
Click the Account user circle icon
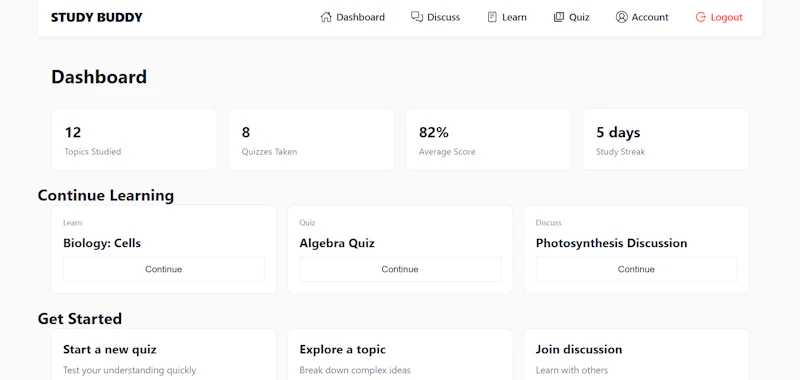click(621, 17)
